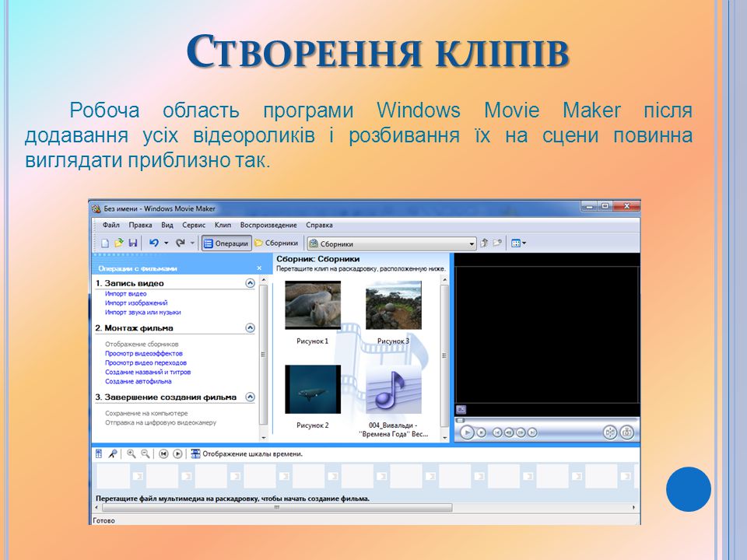Click Импорт звука или музыки link
This screenshot has height=560, width=747.
pos(143,313)
